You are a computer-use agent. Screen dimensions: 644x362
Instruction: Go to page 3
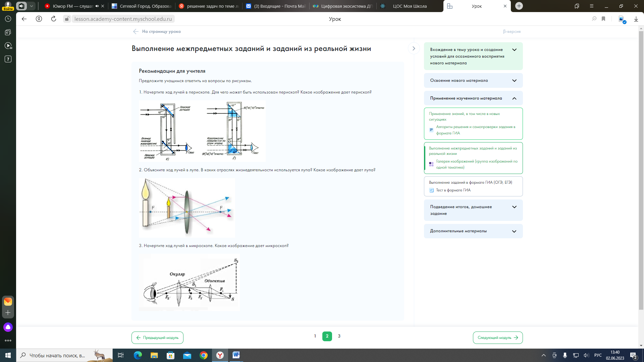tap(339, 336)
